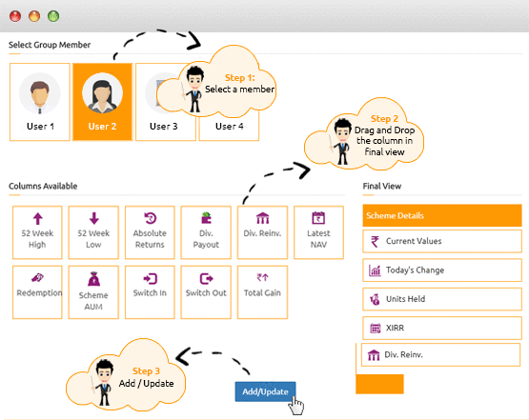Click Today's Change row in Final View

coord(442,270)
